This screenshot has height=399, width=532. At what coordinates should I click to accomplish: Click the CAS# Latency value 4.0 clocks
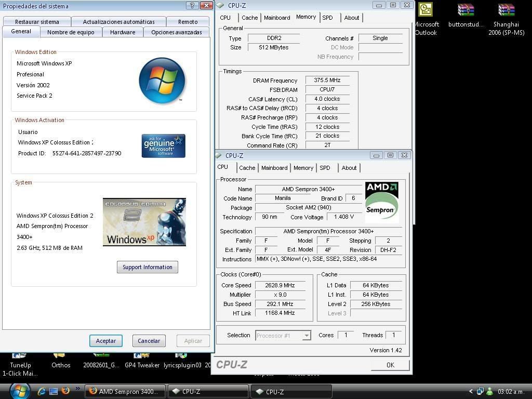[327, 99]
